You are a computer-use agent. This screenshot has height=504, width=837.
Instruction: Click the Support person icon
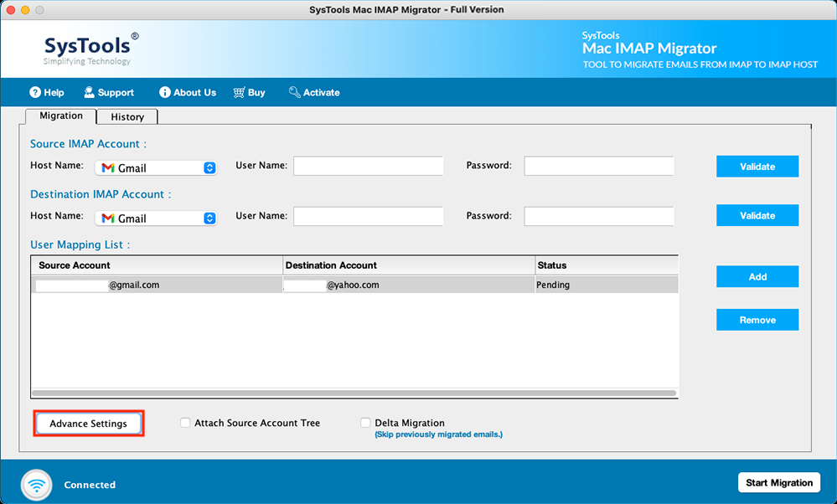[x=89, y=92]
